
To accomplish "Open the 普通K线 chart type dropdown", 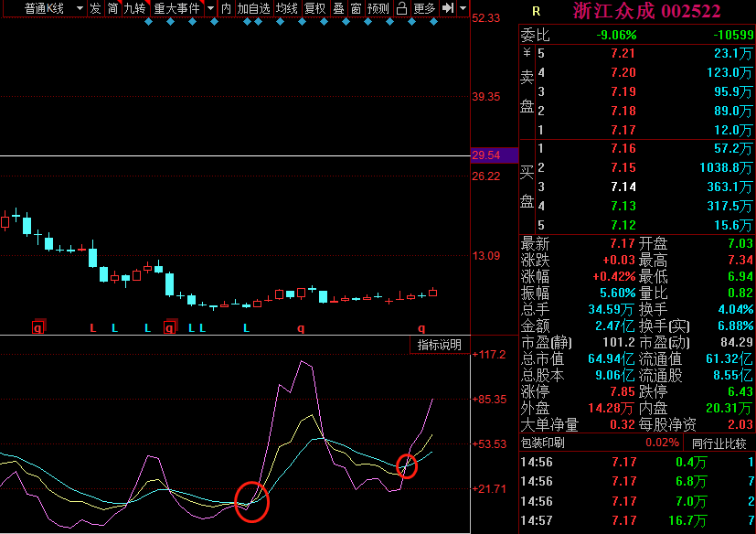I will click(x=54, y=8).
